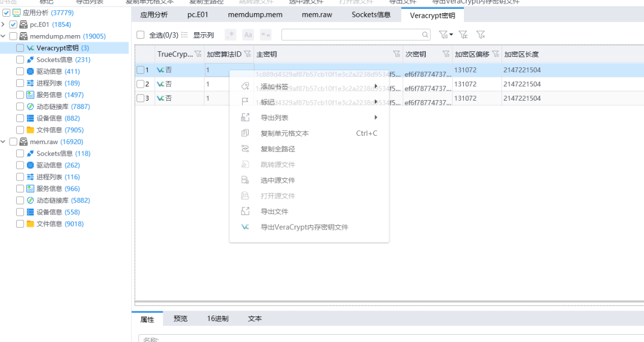Click the 进程列表 (189) icon

(x=30, y=83)
